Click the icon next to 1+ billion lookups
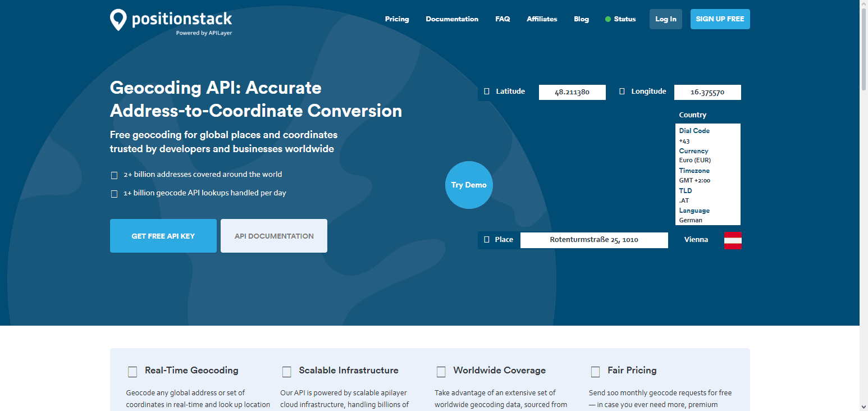Viewport: 868px width, 411px height. [x=114, y=194]
